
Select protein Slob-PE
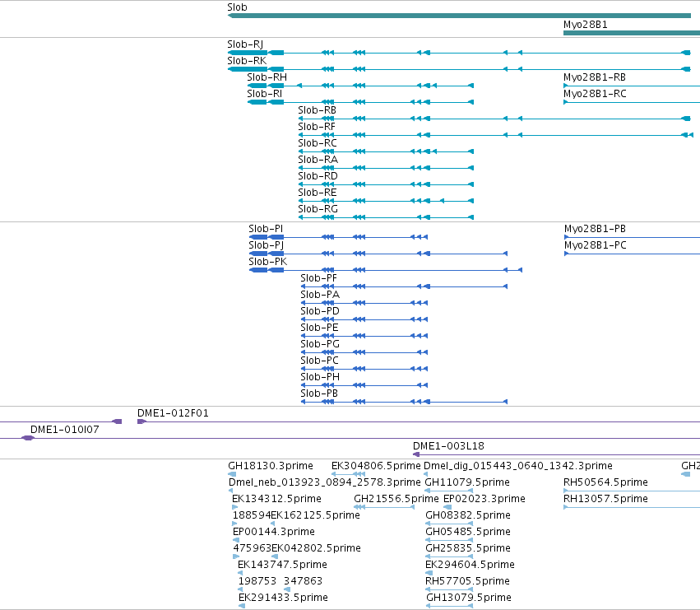319,328
